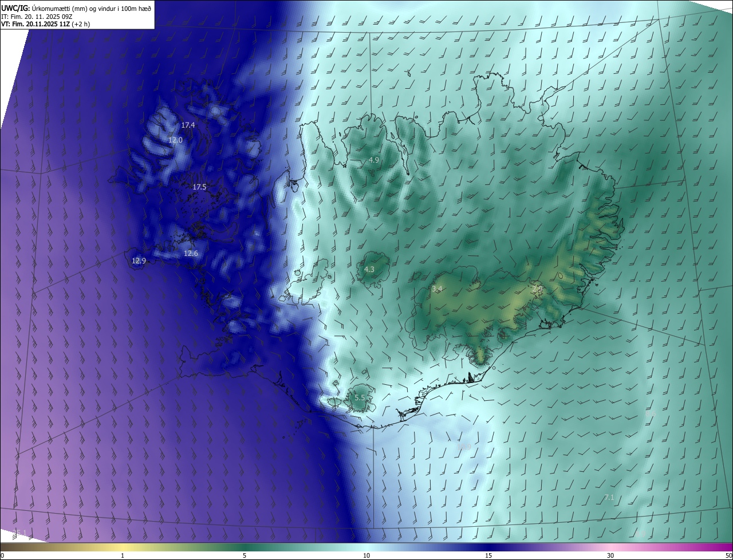Click the 2.9 value label
Screen dimensions: 733x560
pos(537,289)
